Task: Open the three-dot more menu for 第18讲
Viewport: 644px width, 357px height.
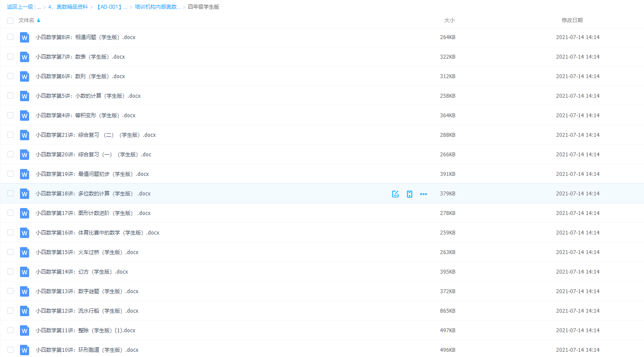Action: coord(424,194)
